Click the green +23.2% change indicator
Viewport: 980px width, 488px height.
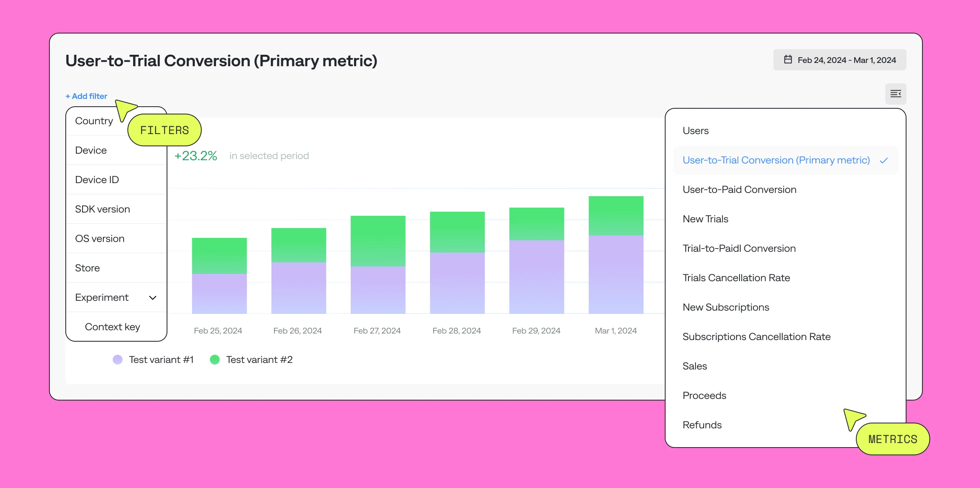click(x=196, y=156)
